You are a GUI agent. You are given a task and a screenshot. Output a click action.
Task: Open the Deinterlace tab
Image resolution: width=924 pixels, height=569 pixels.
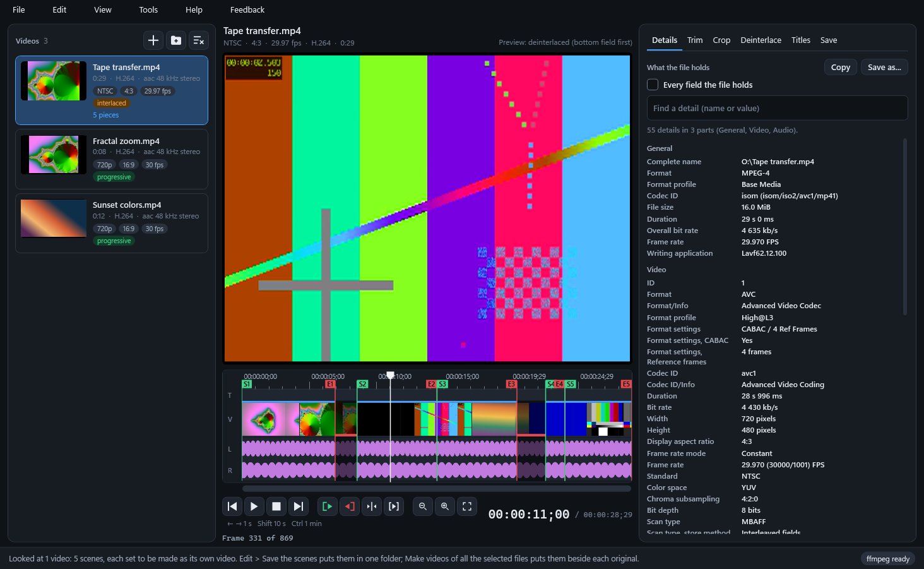(761, 40)
